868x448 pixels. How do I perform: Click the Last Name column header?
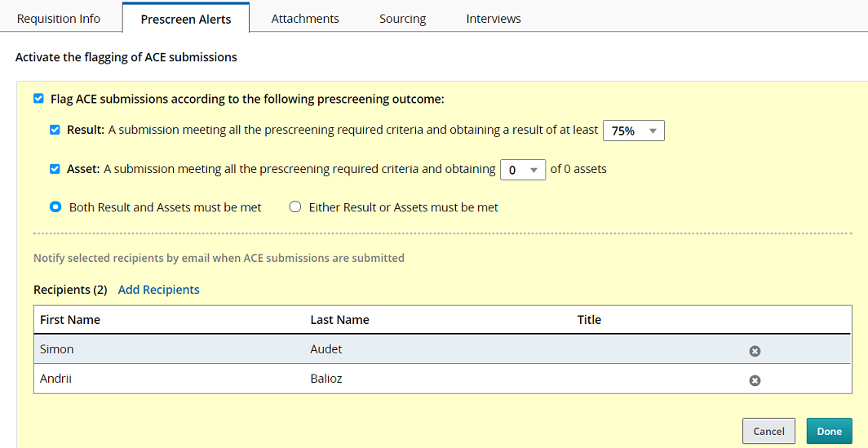coord(339,320)
